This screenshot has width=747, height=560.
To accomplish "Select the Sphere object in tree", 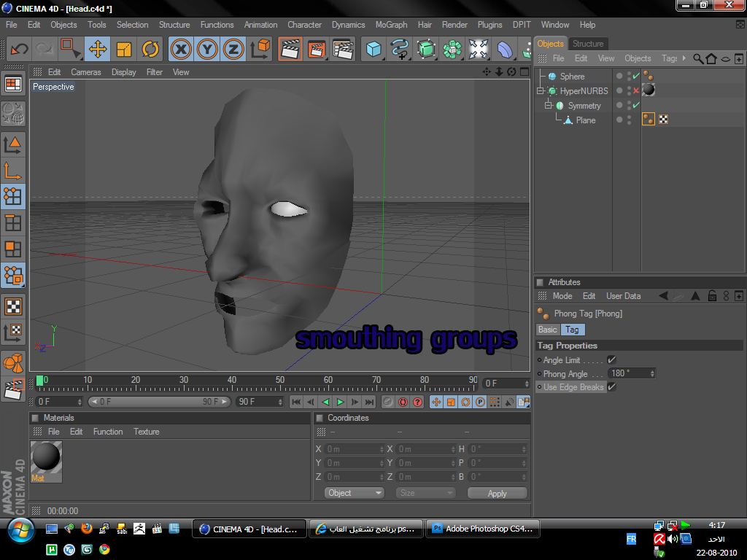I will pyautogui.click(x=572, y=76).
